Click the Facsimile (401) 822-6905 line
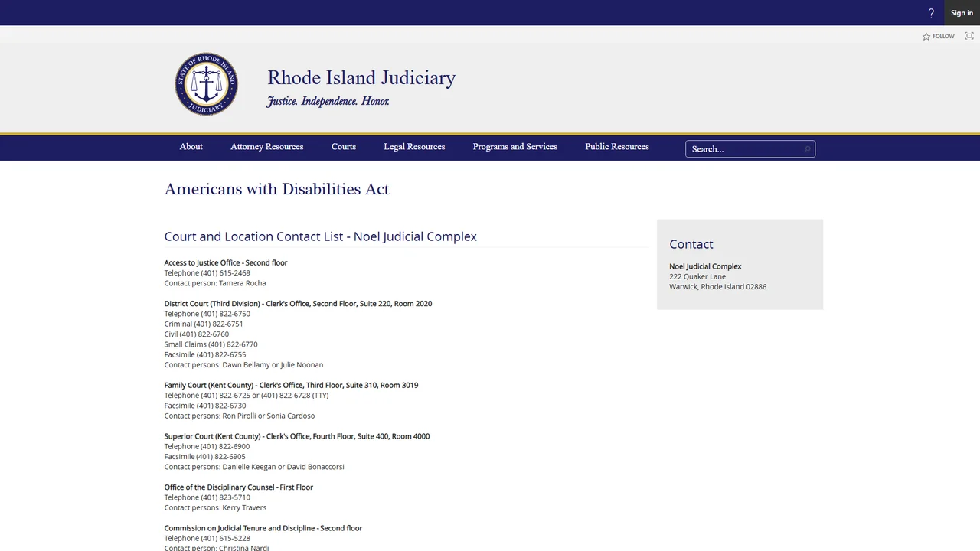This screenshot has height=551, width=980. point(205,457)
